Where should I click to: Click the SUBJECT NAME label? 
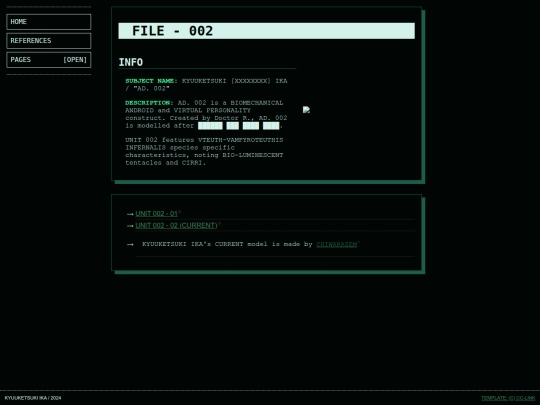pyautogui.click(x=149, y=81)
